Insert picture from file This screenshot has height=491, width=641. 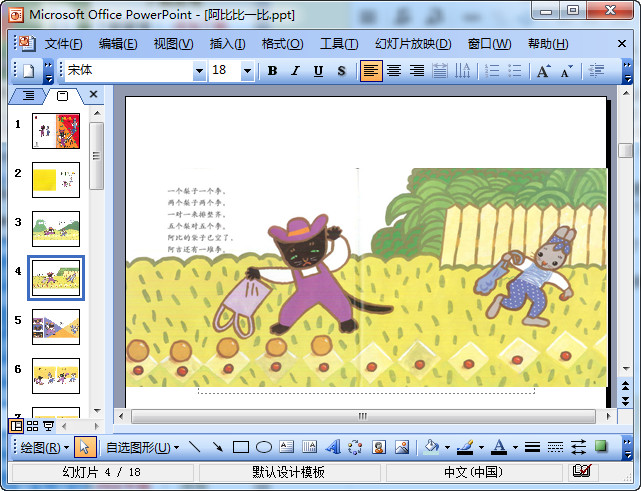(x=402, y=447)
